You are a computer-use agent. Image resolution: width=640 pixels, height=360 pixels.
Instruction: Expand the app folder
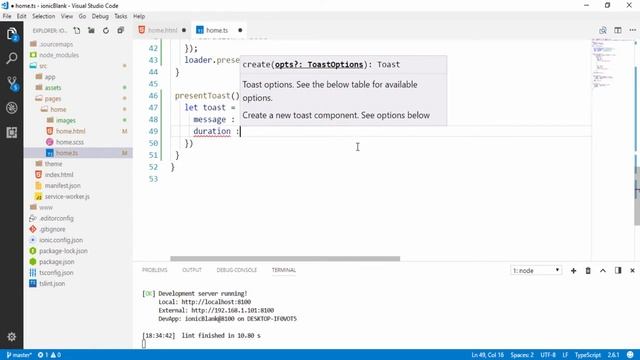pos(50,77)
